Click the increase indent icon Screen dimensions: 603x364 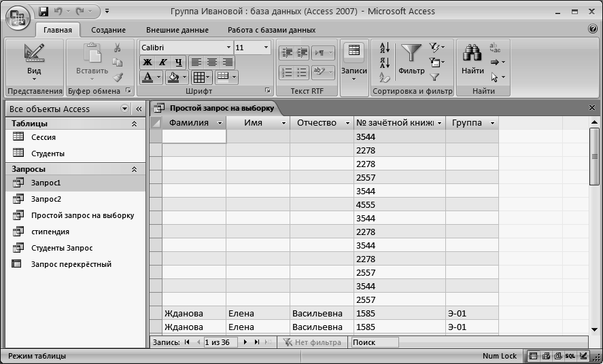302,52
